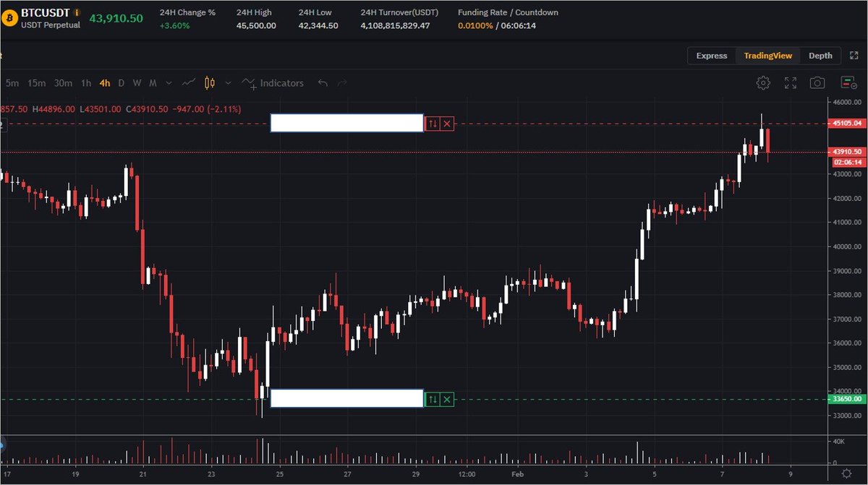The height and width of the screenshot is (485, 868).
Task: Click the 45105.04 price label
Action: coord(846,124)
